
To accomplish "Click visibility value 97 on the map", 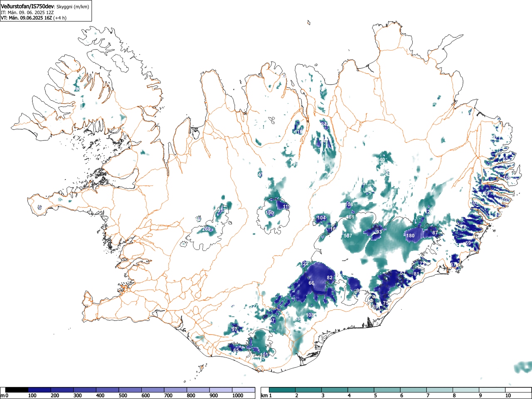I will coord(234,329).
